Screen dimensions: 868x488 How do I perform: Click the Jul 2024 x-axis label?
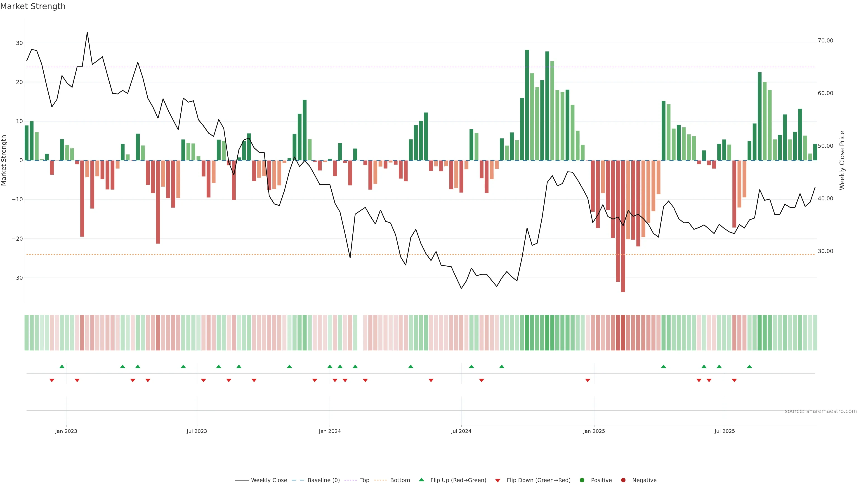click(461, 431)
